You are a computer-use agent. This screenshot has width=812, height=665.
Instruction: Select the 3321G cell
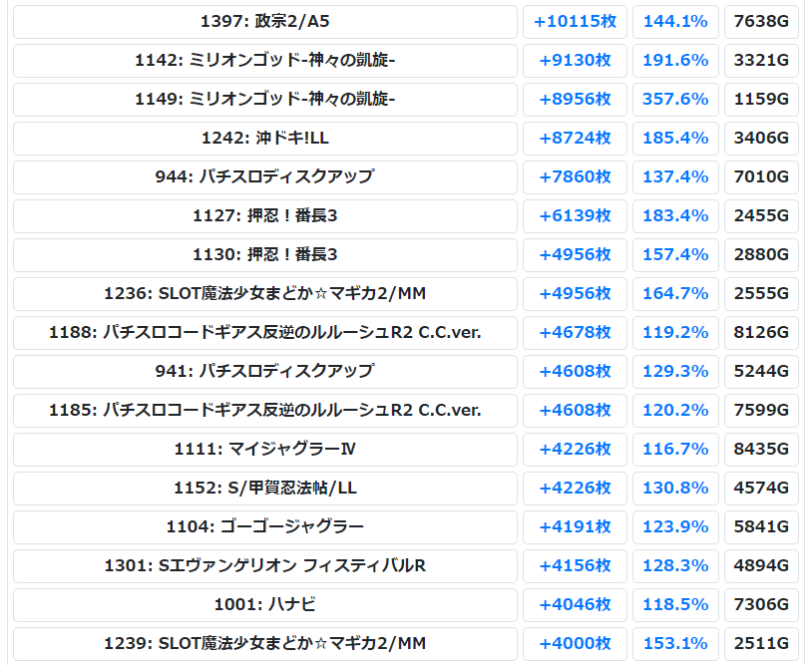click(x=761, y=61)
